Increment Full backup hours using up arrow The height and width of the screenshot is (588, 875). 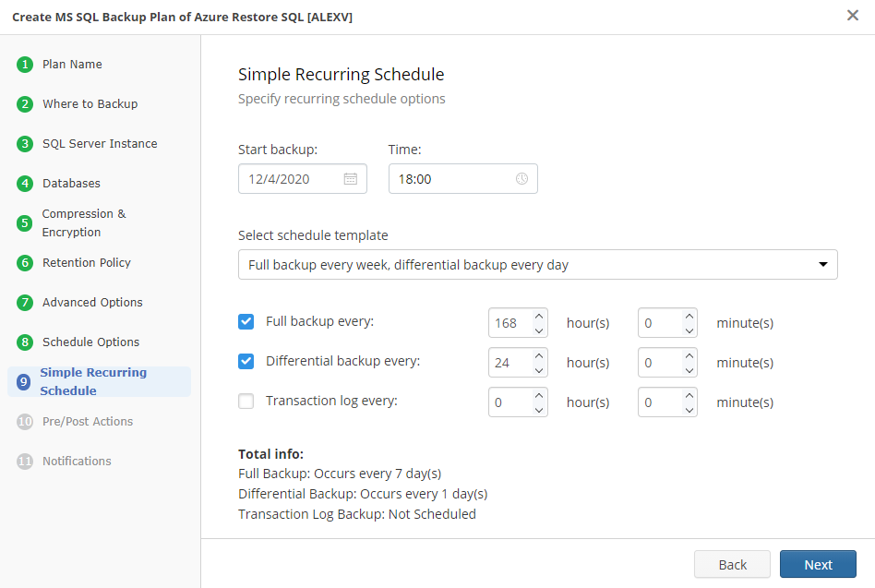[539, 317]
